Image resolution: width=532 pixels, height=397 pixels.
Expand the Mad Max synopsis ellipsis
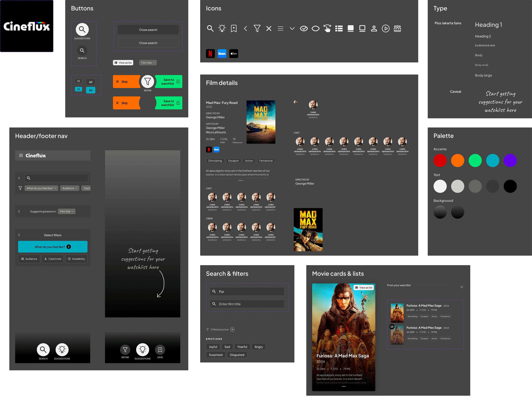[241, 180]
